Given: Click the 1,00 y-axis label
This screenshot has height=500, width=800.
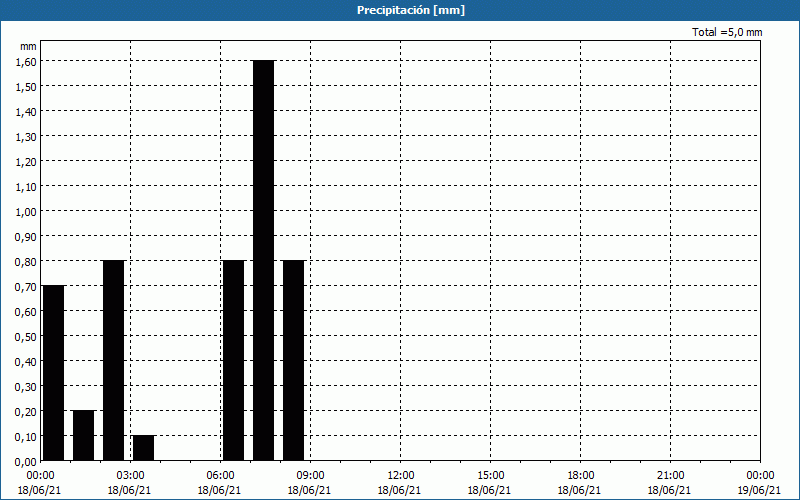Looking at the screenshot, I should tap(26, 211).
